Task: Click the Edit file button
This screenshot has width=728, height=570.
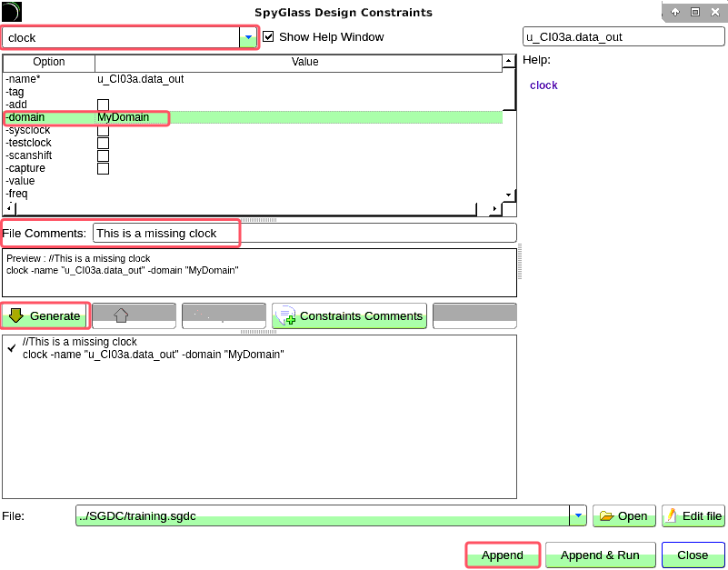Action: (x=693, y=516)
